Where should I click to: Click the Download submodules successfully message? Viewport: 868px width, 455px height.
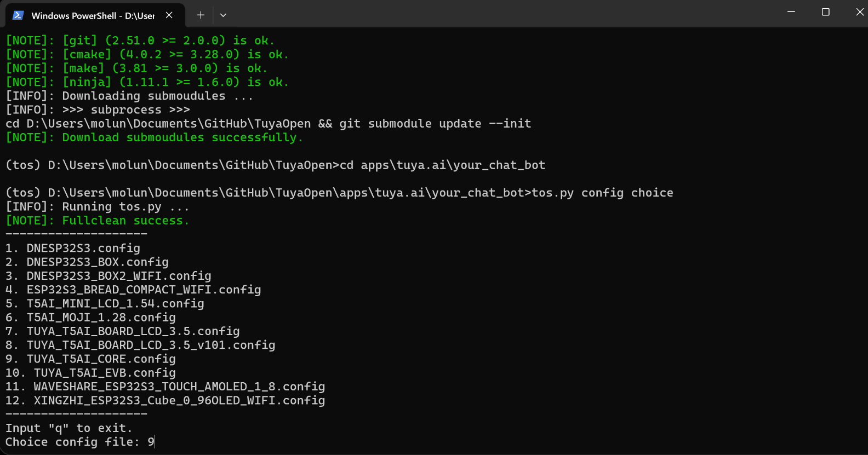click(153, 137)
